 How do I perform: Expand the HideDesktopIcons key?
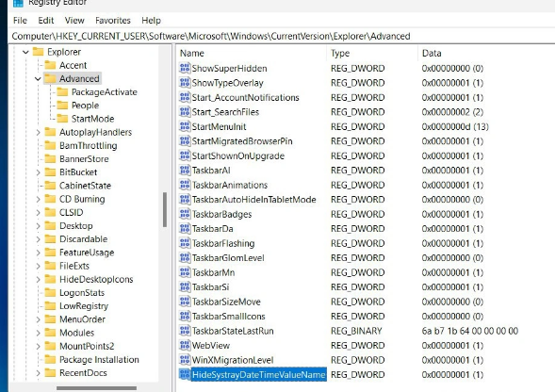(38, 279)
